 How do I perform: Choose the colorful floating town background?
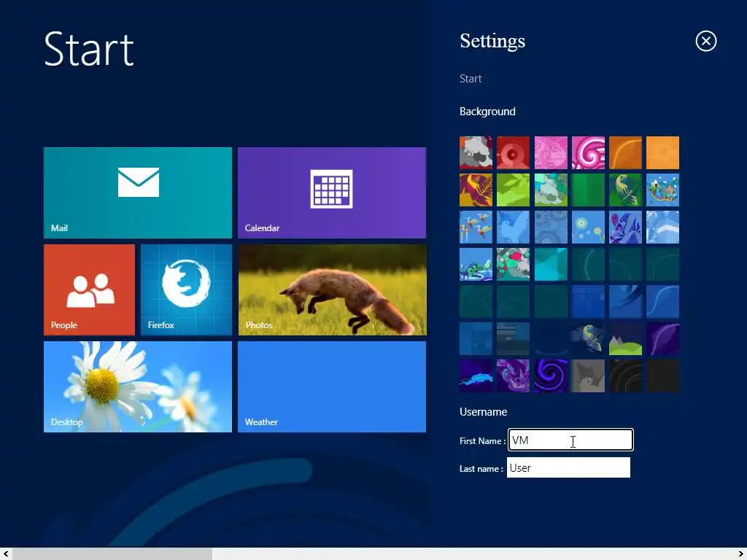pyautogui.click(x=662, y=190)
